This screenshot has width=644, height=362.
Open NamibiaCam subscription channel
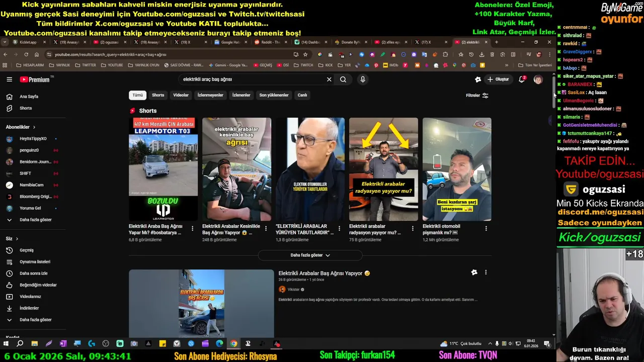pos(31,185)
